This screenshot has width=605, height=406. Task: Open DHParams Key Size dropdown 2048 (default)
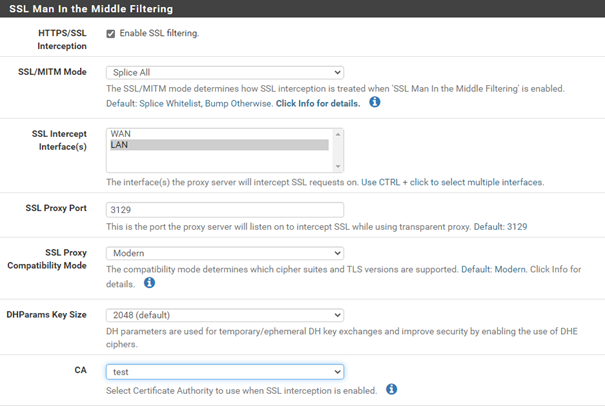pos(225,315)
